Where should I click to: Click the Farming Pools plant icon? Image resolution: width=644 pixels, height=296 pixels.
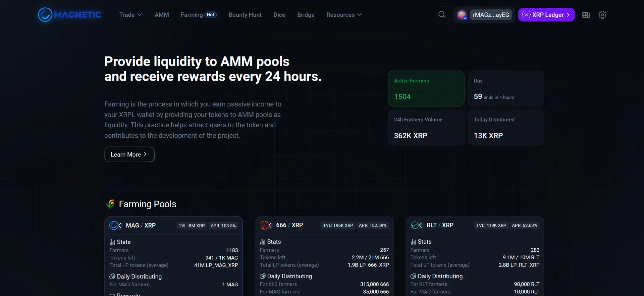(110, 204)
